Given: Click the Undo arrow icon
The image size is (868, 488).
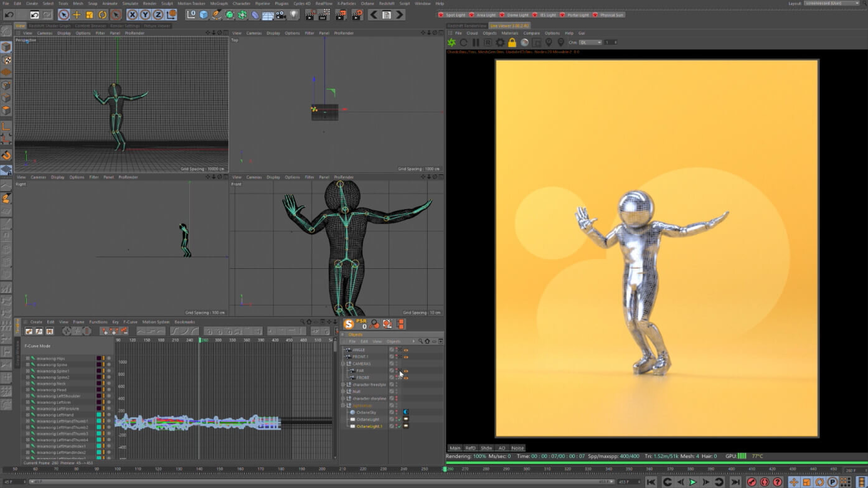Looking at the screenshot, I should [9, 15].
